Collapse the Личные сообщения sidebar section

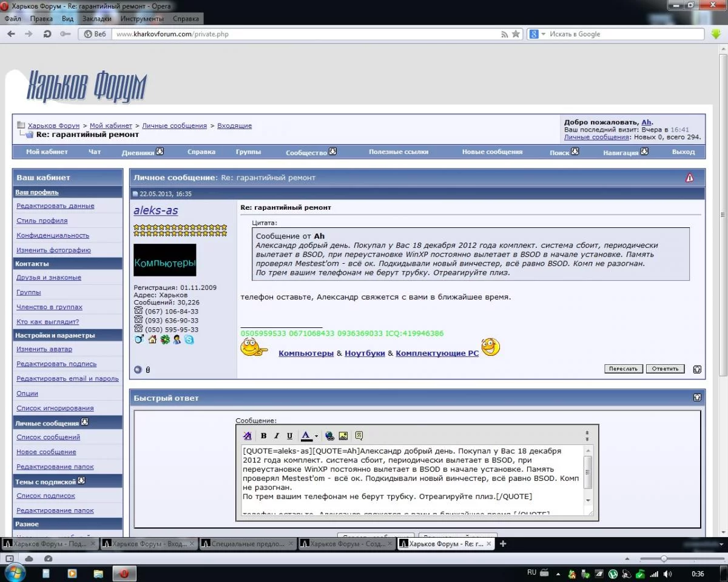pos(85,423)
